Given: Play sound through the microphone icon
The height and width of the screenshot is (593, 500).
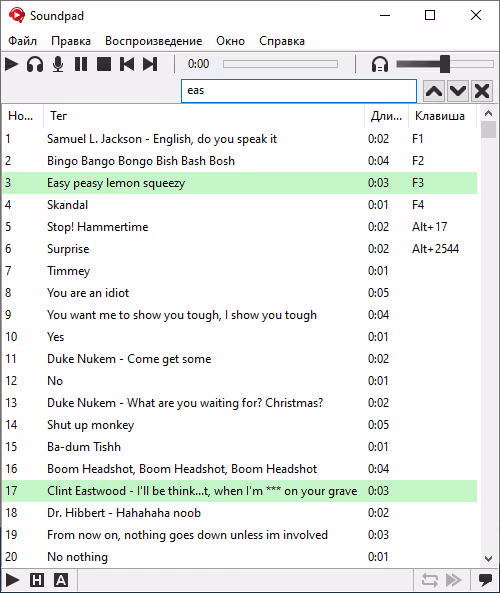Looking at the screenshot, I should 58,64.
